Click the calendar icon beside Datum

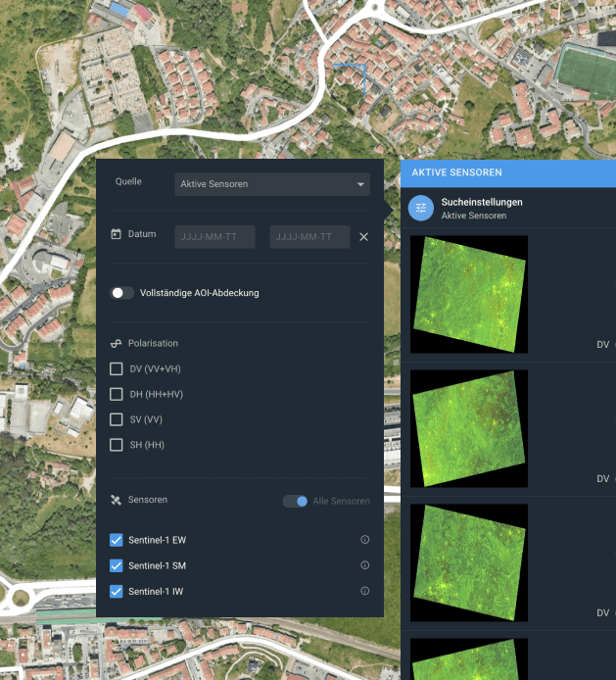click(116, 234)
